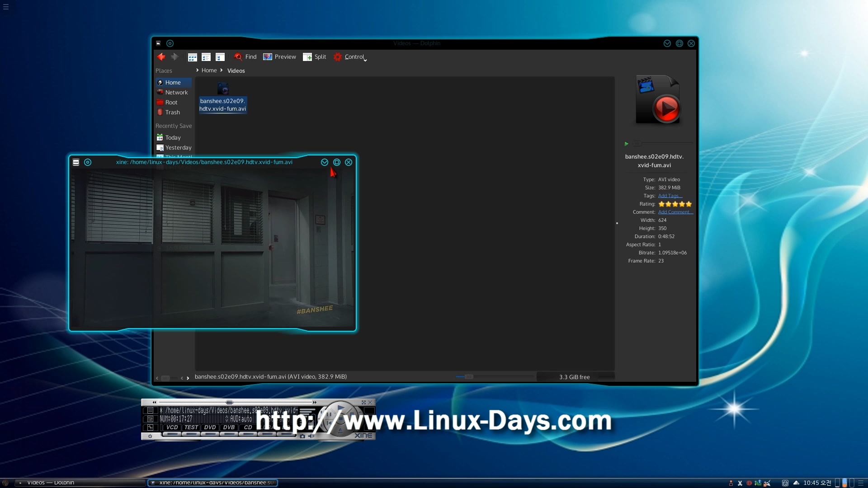Viewport: 868px width, 488px height.
Task: Click Add Tags link
Action: (x=670, y=196)
